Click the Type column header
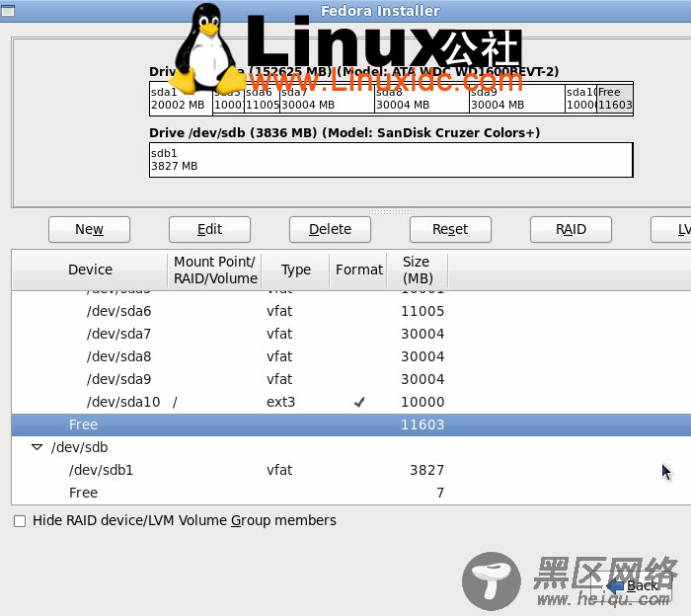This screenshot has width=691, height=616. point(296,269)
